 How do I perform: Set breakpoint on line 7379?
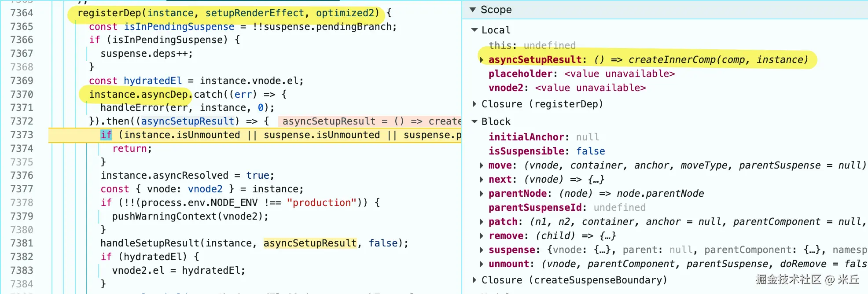(22, 216)
